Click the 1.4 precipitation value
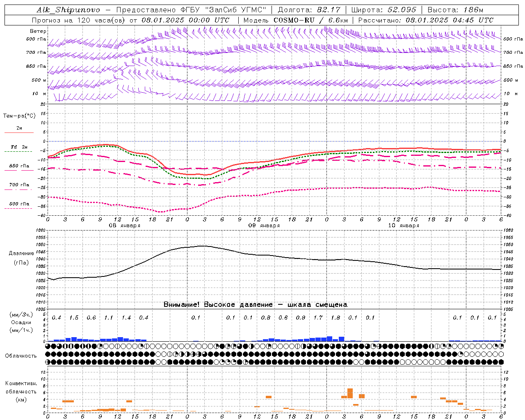Viewport: 525px width, 420px height. click(x=126, y=318)
